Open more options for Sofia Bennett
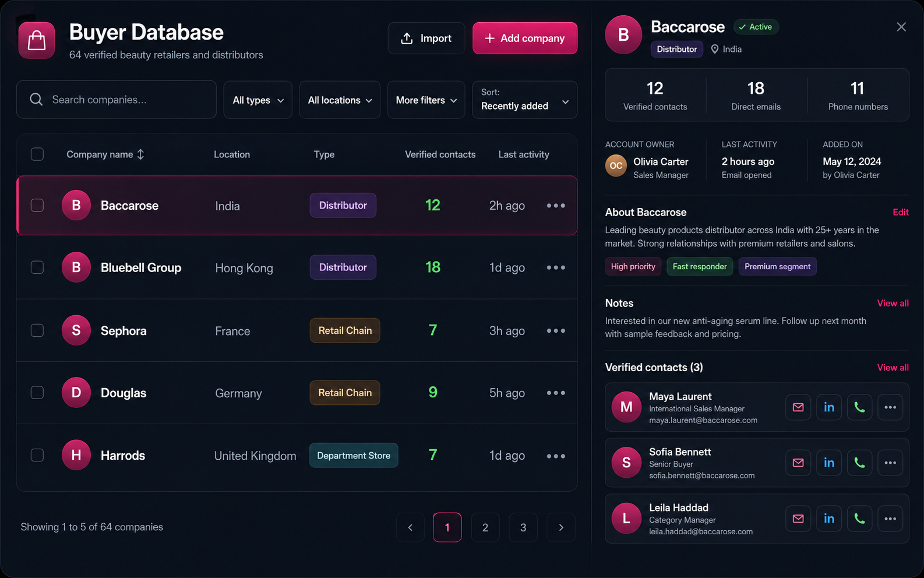This screenshot has width=924, height=578. point(890,463)
